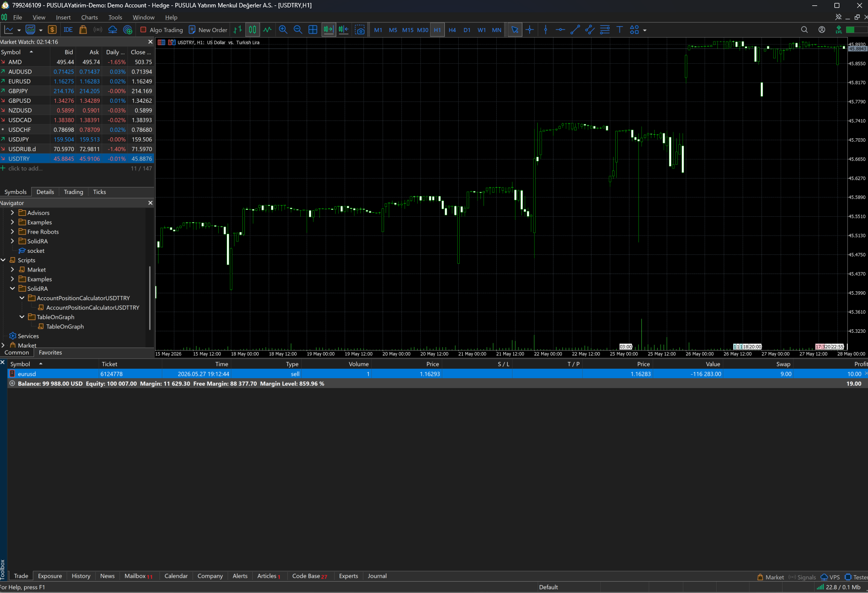
Task: Close the Market Watch panel
Action: pyautogui.click(x=151, y=42)
